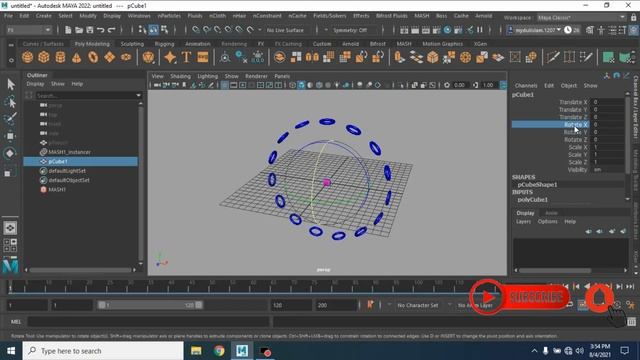The width and height of the screenshot is (640, 360).
Task: Click the MEL command line input
Action: [x=149, y=322]
